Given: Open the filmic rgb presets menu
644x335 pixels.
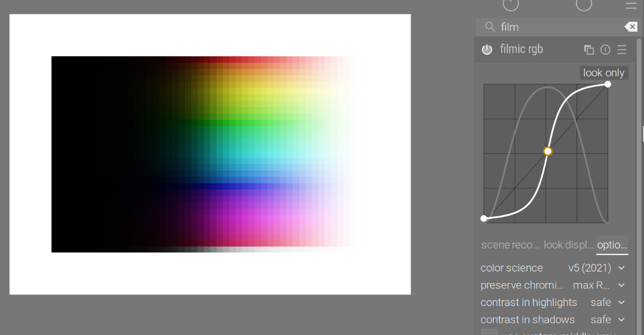Looking at the screenshot, I should (x=622, y=50).
